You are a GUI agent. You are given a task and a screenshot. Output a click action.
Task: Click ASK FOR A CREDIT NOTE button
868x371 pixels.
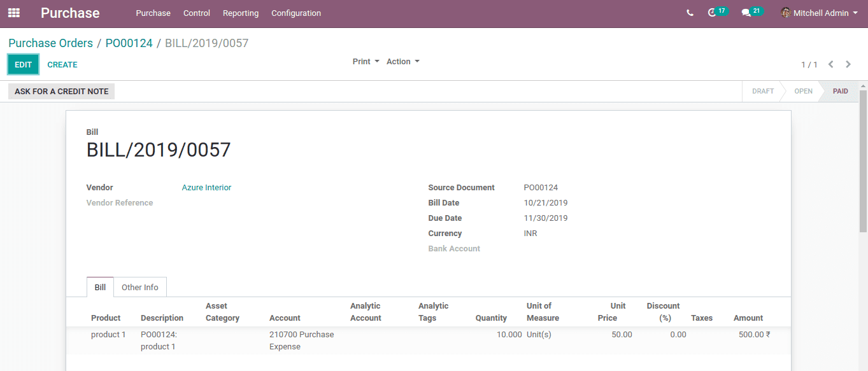point(62,92)
